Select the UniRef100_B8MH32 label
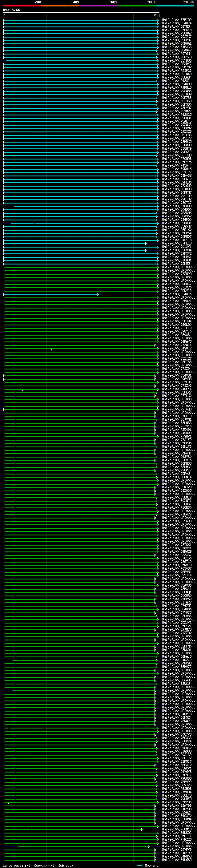 click(177, 467)
